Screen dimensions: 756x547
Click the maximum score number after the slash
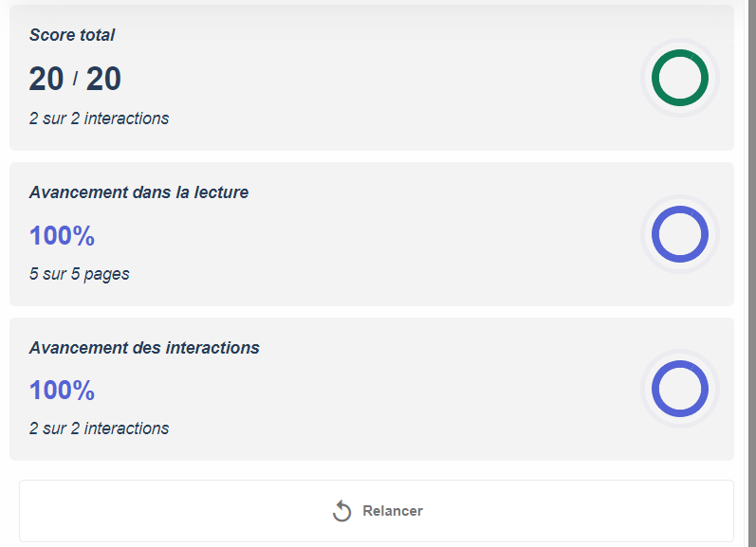click(103, 79)
